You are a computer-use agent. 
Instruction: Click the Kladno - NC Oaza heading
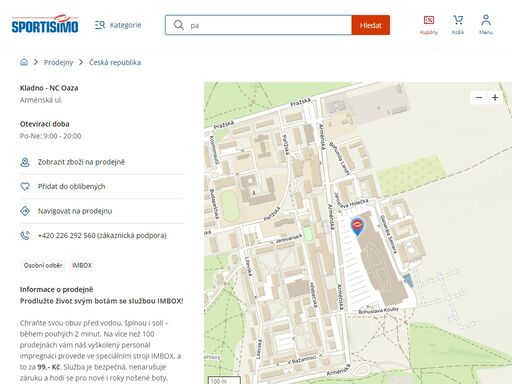(x=49, y=88)
